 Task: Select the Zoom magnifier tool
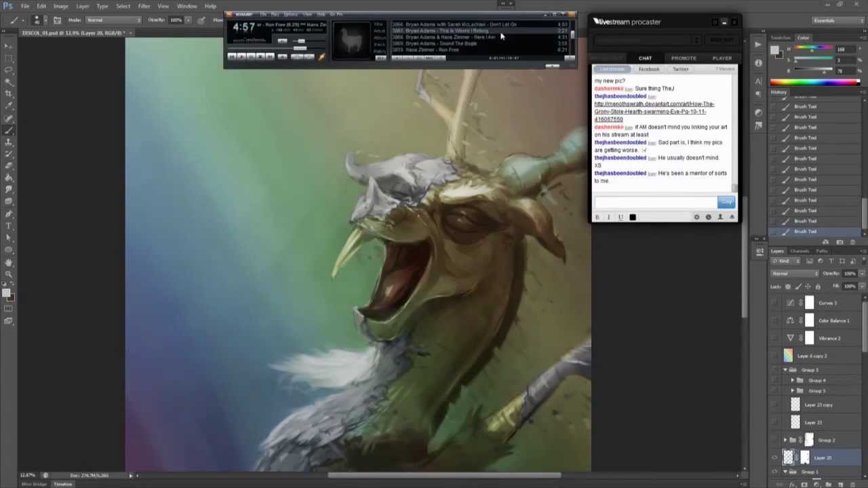pyautogui.click(x=8, y=274)
